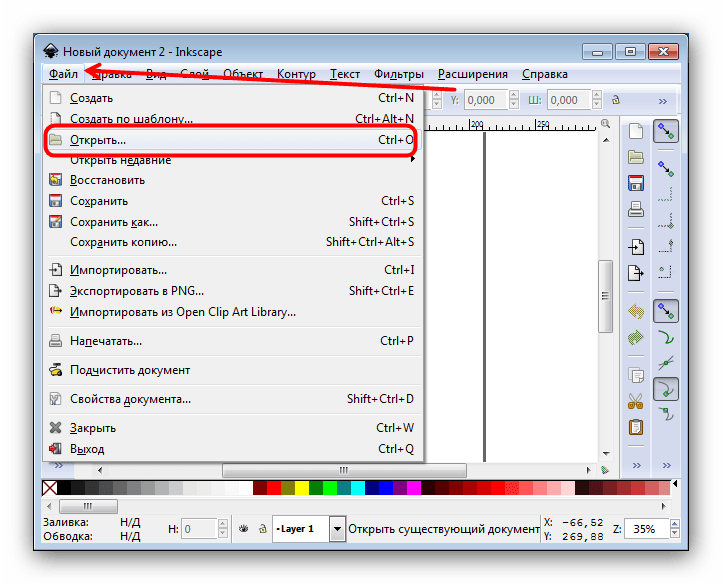
Task: Toggle snapping to bounding box centers
Action: (x=666, y=272)
